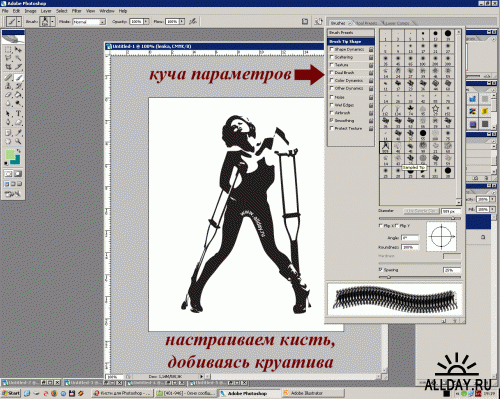Enable Other Dynamics checkbox
The height and width of the screenshot is (399, 500).
332,88
